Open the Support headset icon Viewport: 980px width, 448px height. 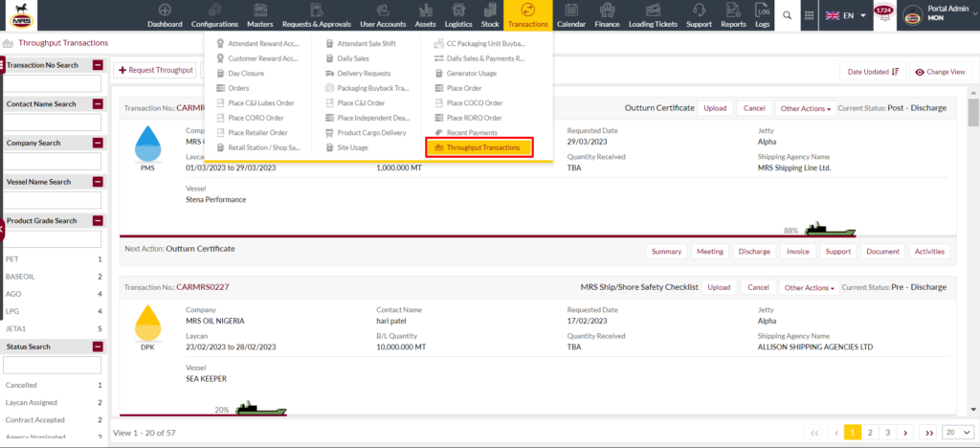coord(699,10)
